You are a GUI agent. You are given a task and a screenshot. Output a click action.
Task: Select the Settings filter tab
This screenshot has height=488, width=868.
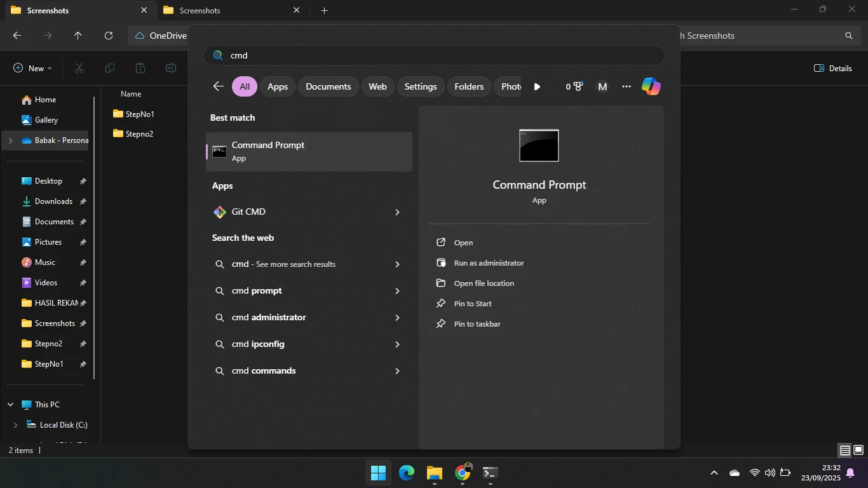click(420, 86)
